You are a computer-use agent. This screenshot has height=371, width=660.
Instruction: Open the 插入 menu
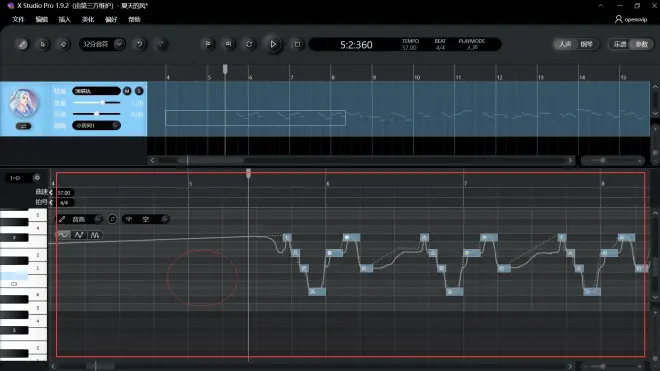(x=64, y=19)
